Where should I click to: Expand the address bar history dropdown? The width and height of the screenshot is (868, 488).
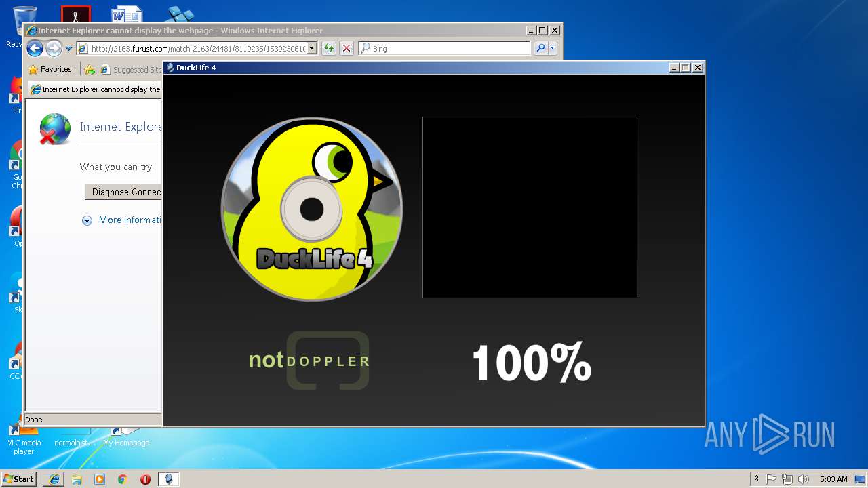click(x=312, y=49)
